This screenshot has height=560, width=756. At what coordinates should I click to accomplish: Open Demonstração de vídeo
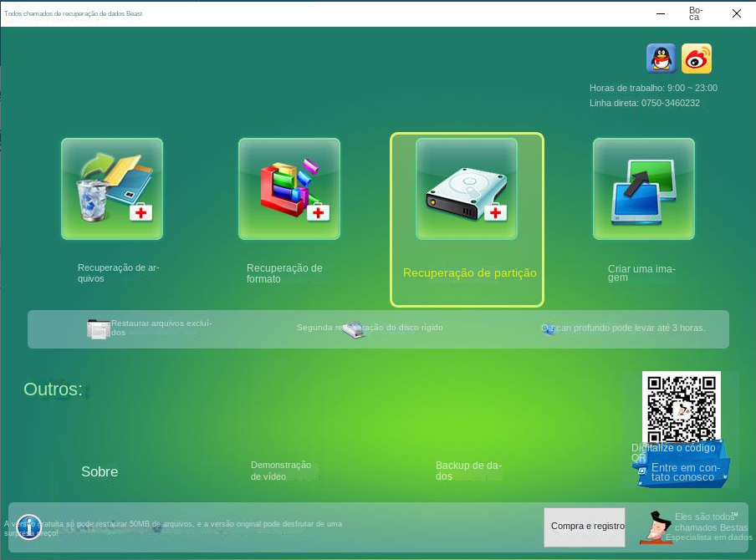tap(282, 471)
